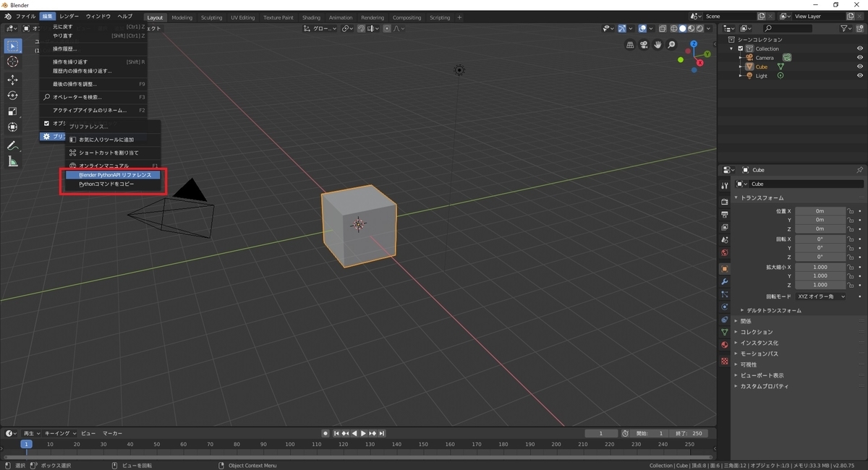Open the World properties tab
The height and width of the screenshot is (470, 868).
(x=724, y=252)
